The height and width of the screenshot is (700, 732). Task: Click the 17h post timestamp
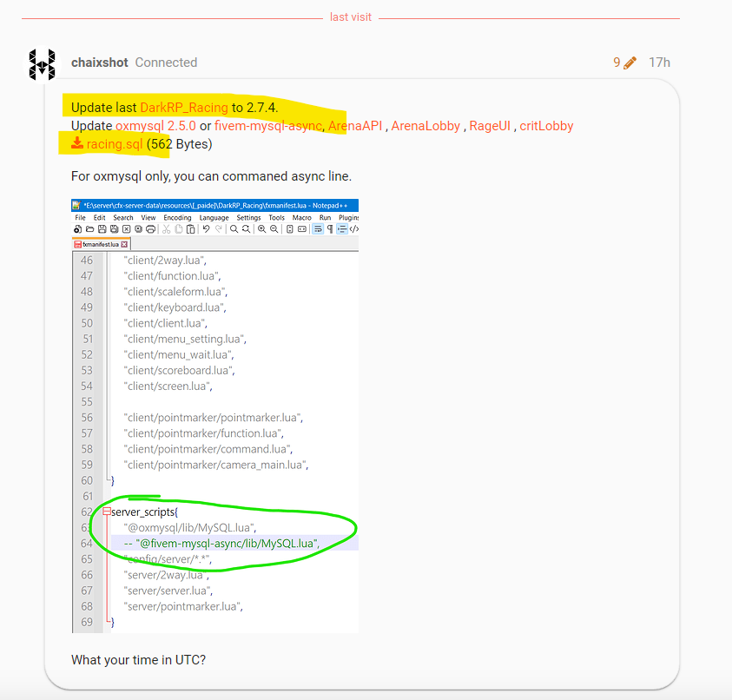tap(660, 63)
